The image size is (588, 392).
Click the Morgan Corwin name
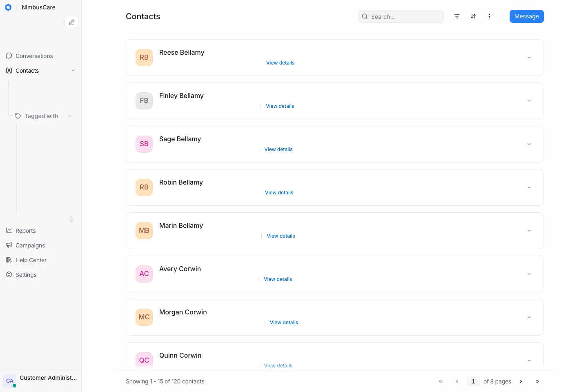[183, 312]
